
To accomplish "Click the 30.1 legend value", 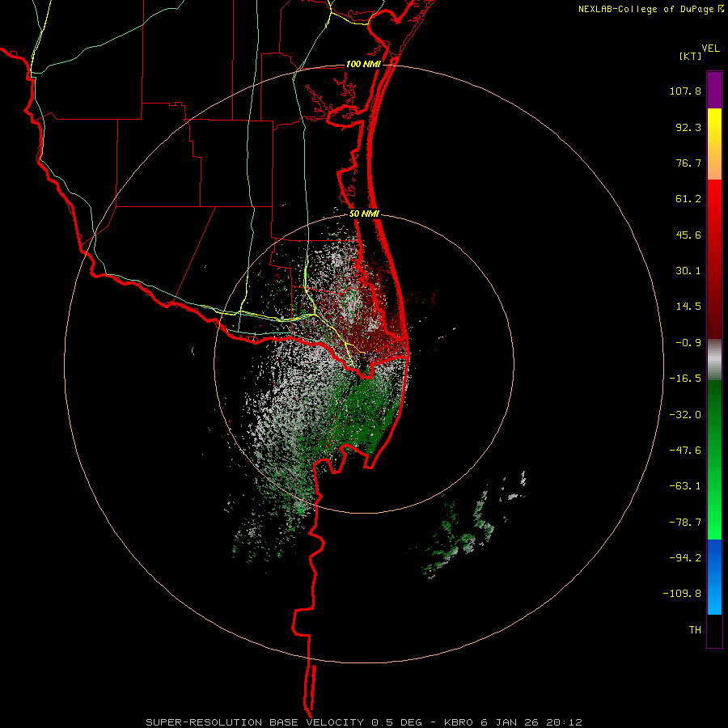I will pos(688,271).
